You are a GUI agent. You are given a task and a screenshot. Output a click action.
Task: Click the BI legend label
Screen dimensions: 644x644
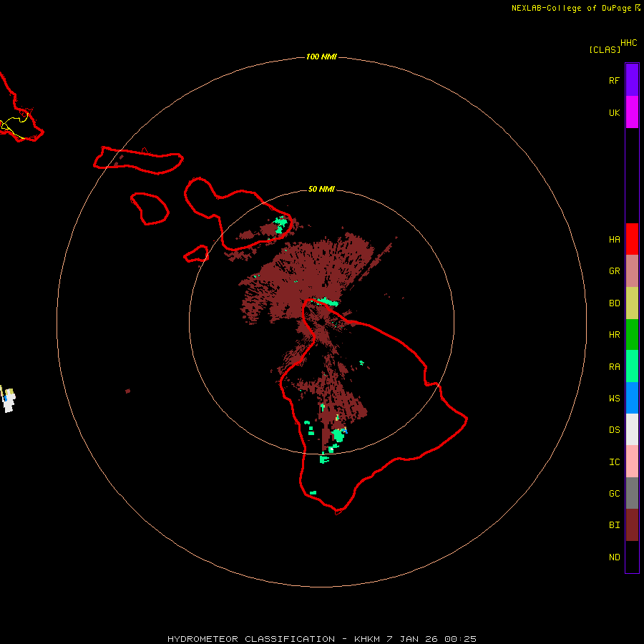click(614, 525)
